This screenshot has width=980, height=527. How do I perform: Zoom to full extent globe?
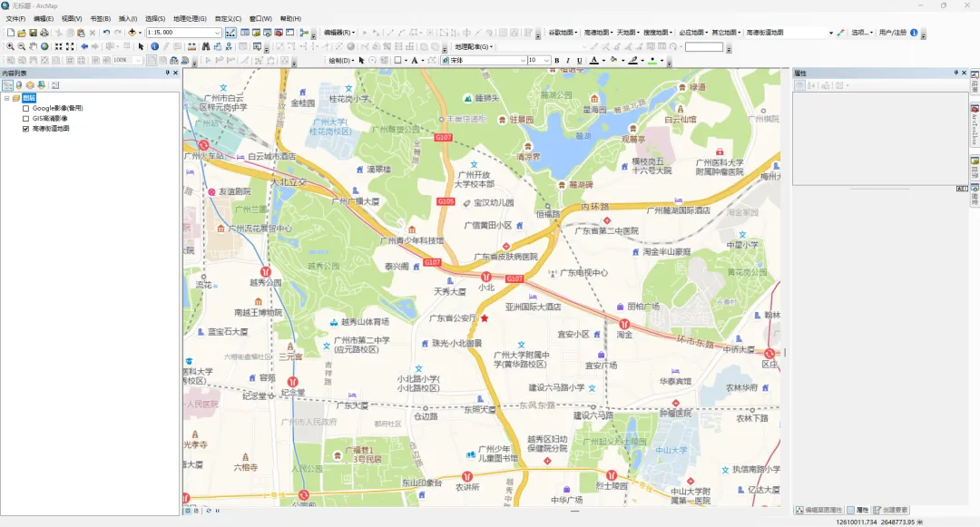[x=44, y=46]
